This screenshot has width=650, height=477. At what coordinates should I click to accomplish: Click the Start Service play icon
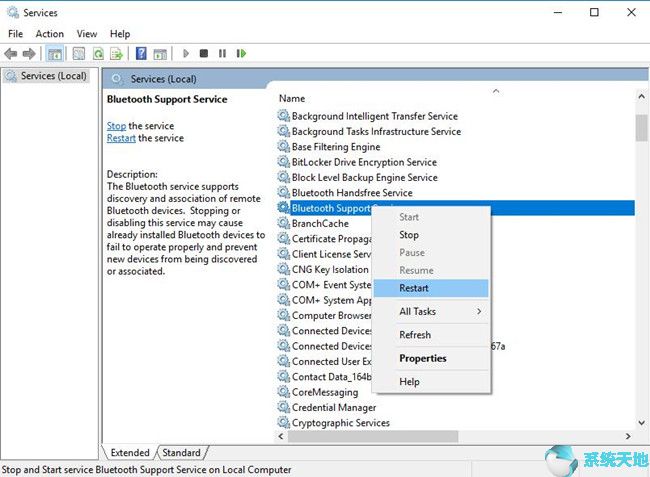click(x=186, y=53)
